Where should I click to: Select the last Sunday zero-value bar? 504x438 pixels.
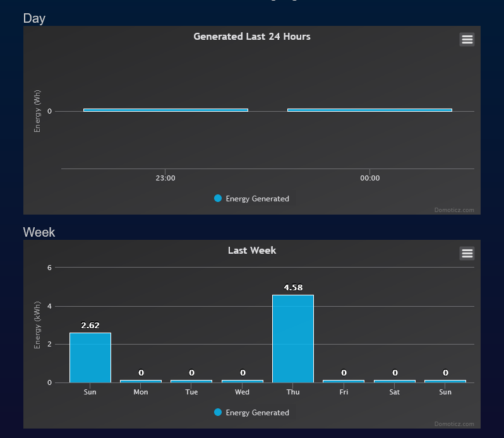coord(445,381)
